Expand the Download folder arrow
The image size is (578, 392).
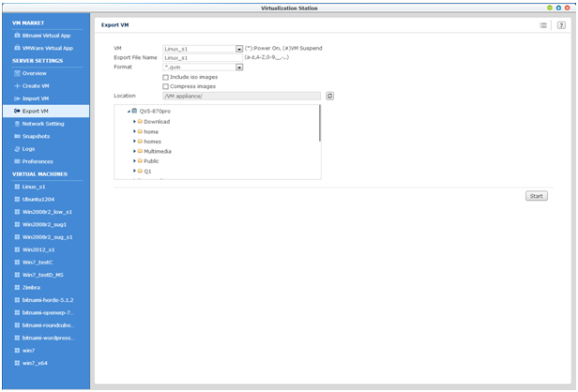[134, 121]
